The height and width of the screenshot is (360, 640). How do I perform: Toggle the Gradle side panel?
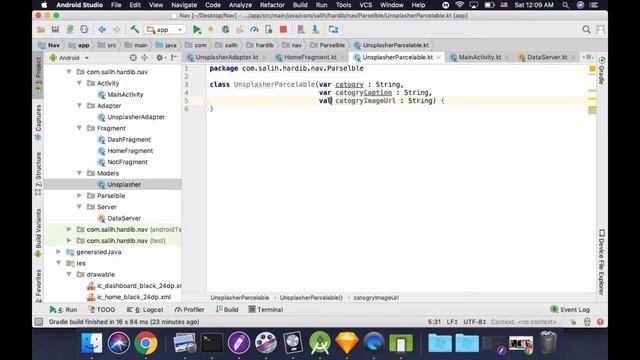602,71
